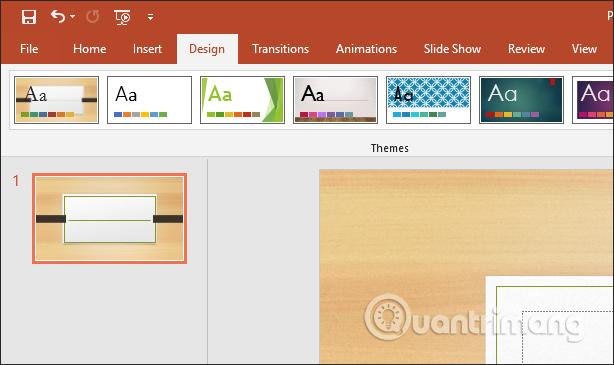Select slide 1 thumbnail in slide panel
Screen dimensions: 614x365
pyautogui.click(x=109, y=219)
